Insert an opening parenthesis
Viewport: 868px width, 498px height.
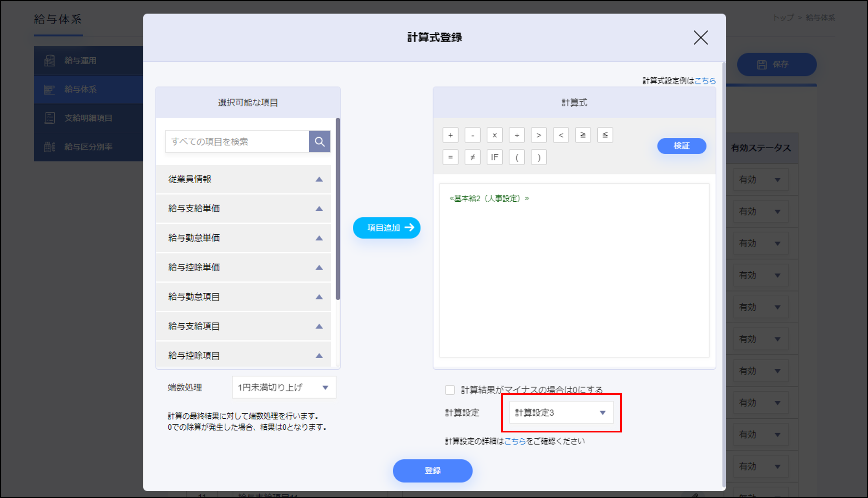(517, 157)
